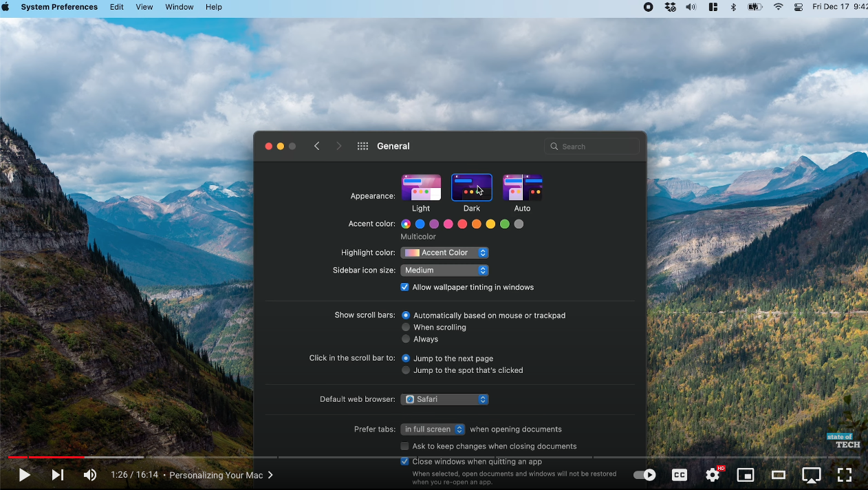
Task: Toggle the autoplay switch
Action: (644, 475)
